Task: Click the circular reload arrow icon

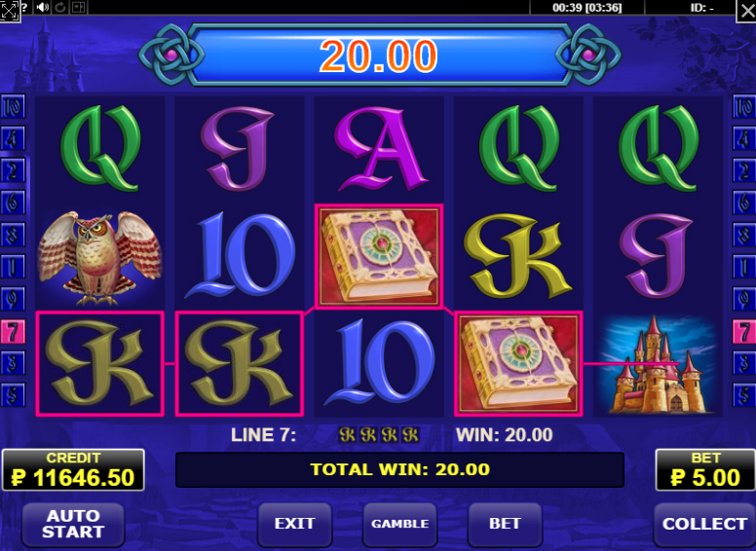Action: pos(60,7)
